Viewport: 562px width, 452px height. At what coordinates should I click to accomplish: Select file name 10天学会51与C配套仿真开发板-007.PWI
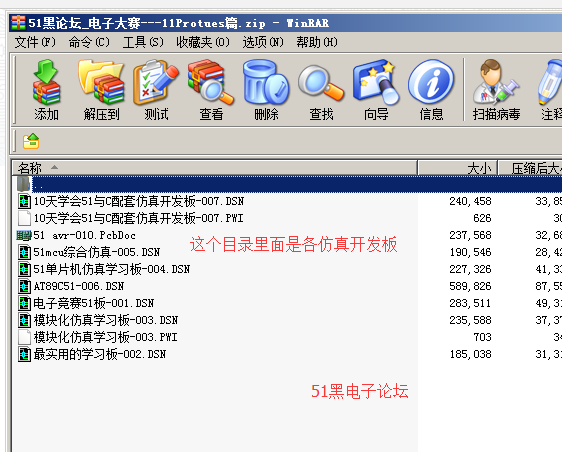139,218
